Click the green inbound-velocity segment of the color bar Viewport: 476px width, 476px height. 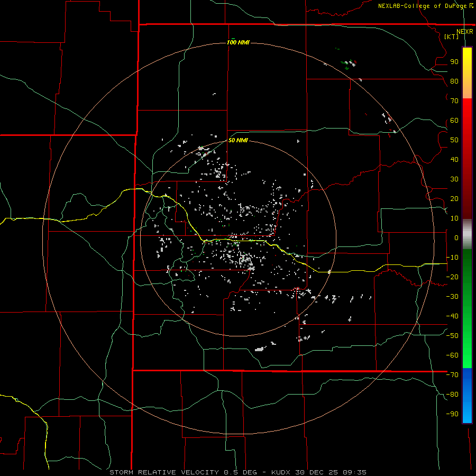(467, 309)
